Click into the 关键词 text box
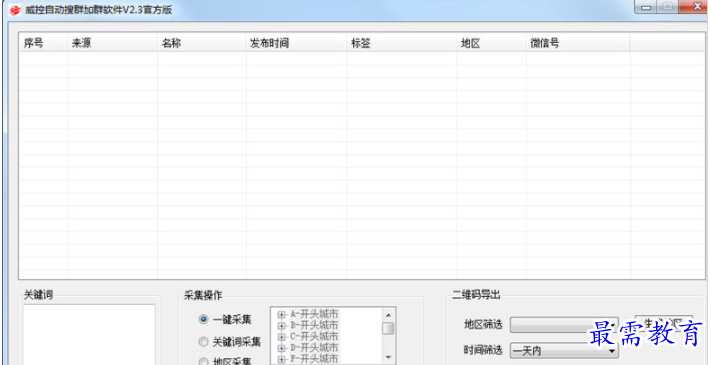Screen dimensions: 711x365 click(89, 334)
